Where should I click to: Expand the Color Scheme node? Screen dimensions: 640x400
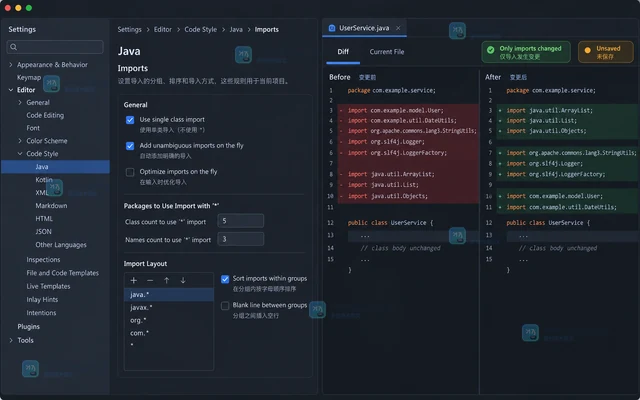[x=20, y=141]
